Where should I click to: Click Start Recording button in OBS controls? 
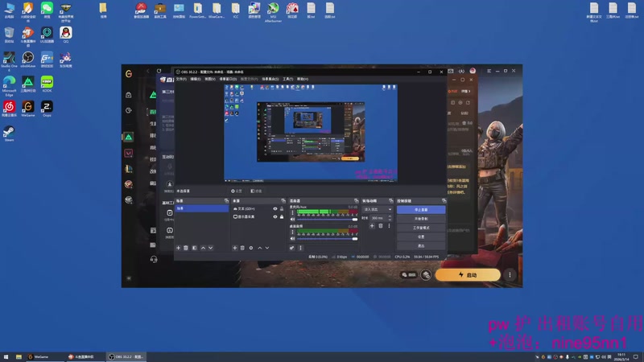[x=421, y=219]
